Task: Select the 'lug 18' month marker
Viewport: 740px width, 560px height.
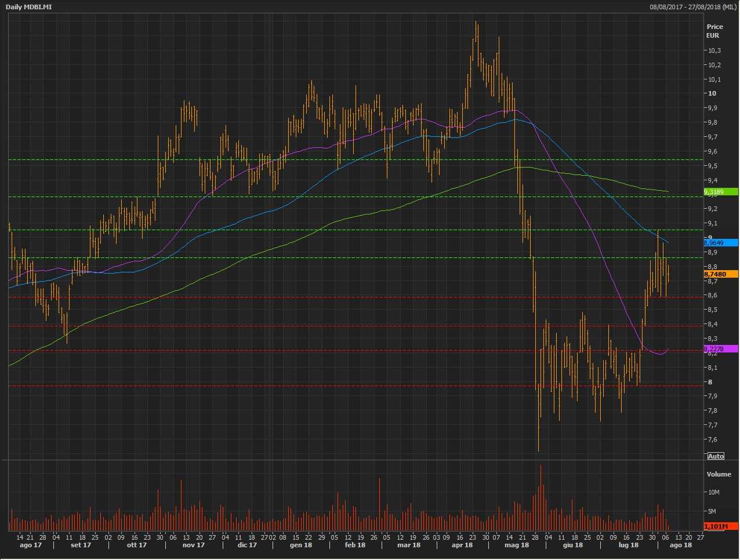Action: 628,545
